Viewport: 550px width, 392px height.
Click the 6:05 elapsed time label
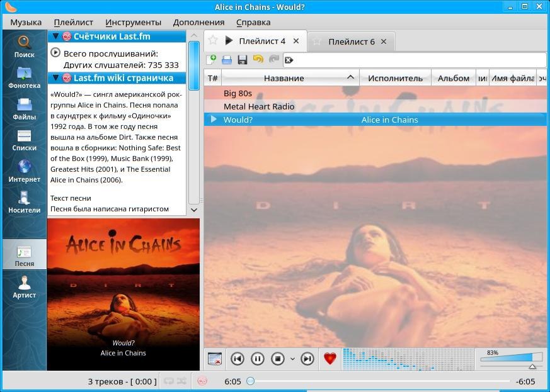pos(232,381)
